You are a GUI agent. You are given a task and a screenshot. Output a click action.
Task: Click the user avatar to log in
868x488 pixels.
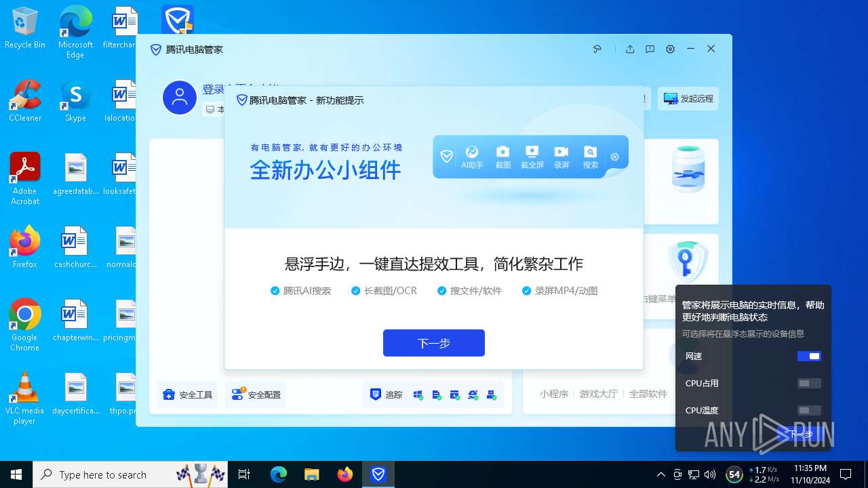180,98
